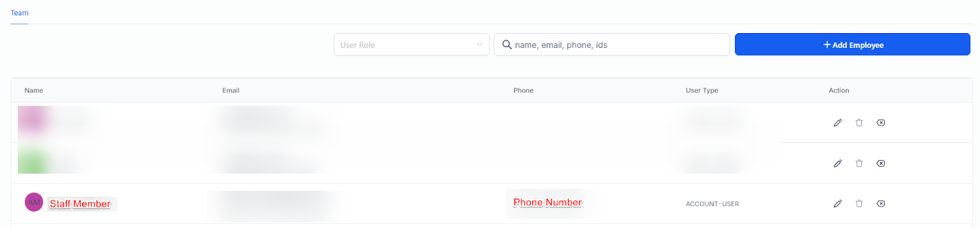
Task: Click the X-box icon in second row
Action: pyautogui.click(x=880, y=163)
